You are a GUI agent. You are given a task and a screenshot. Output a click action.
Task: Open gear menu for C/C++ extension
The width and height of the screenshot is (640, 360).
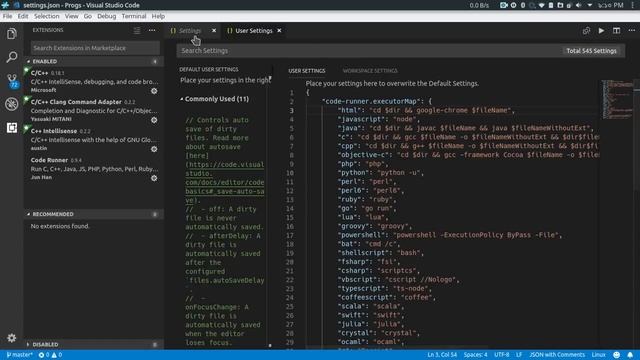[x=154, y=91]
